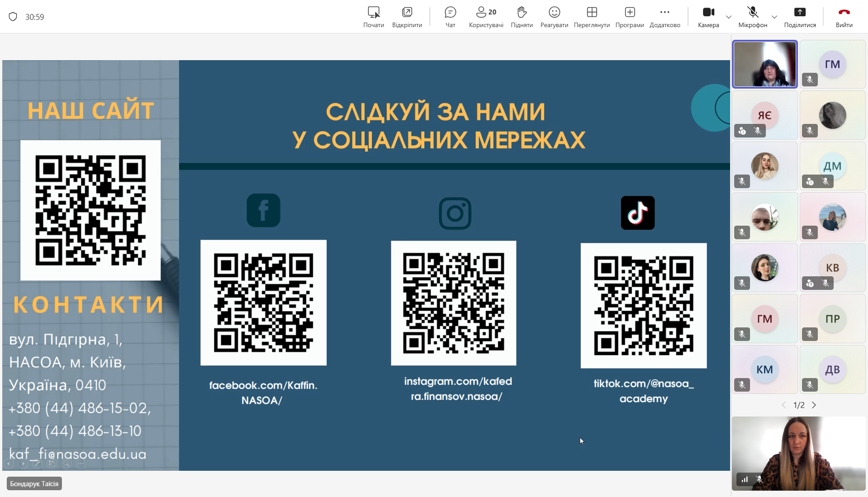Unmute the microphone (Мікрофон)
Viewport: 868px width, 497px height.
click(753, 17)
